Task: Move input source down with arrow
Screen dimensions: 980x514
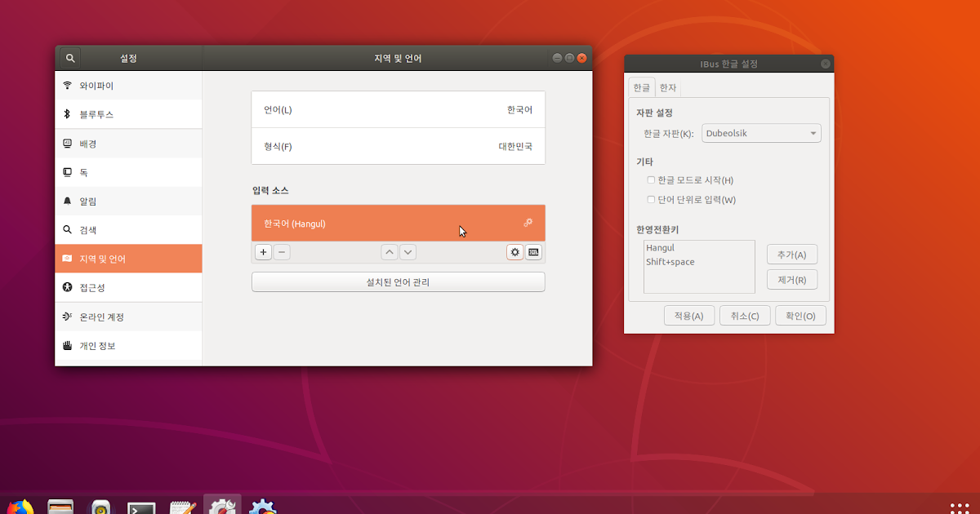Action: pyautogui.click(x=408, y=252)
